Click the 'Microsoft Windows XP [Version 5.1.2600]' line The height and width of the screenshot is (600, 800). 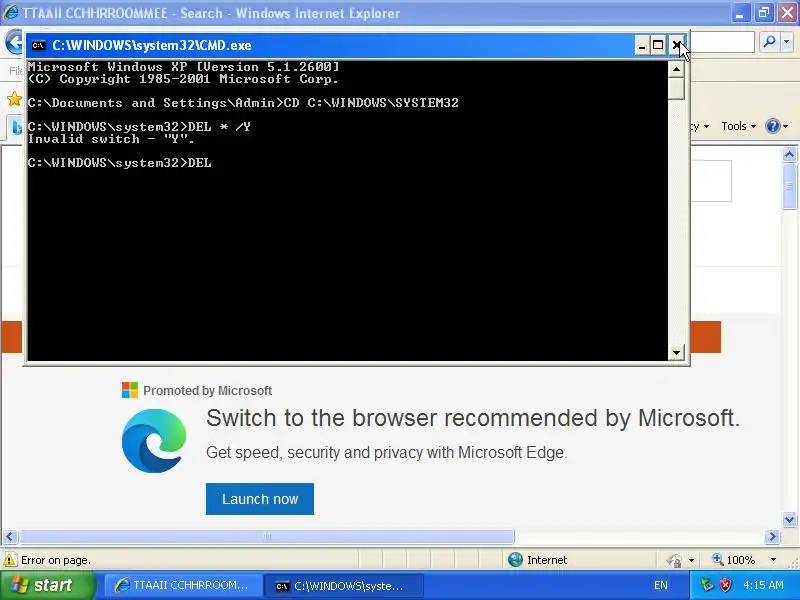pyautogui.click(x=184, y=67)
